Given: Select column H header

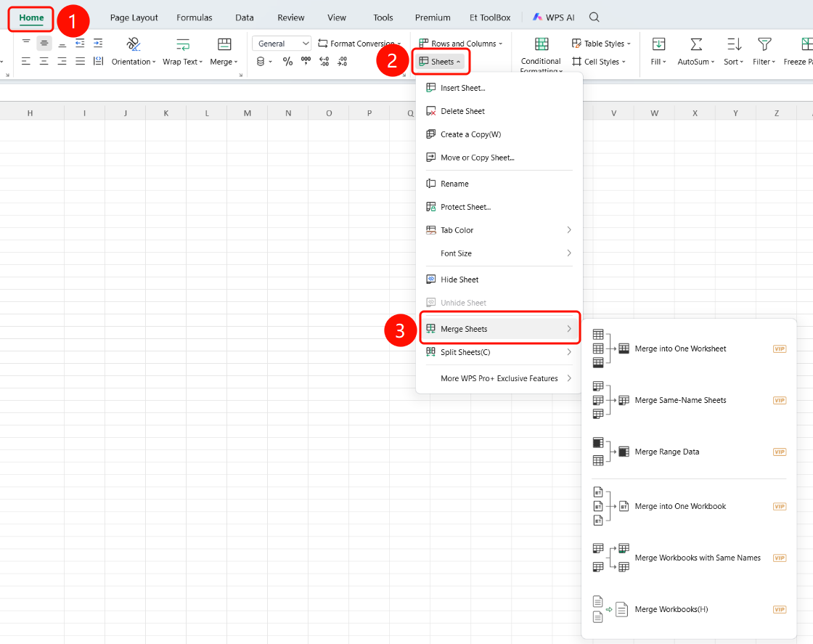Looking at the screenshot, I should (30, 113).
